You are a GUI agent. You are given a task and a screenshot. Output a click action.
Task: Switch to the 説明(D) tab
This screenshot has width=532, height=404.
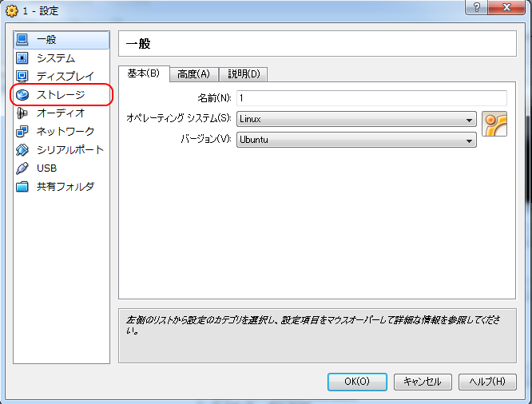pyautogui.click(x=244, y=74)
